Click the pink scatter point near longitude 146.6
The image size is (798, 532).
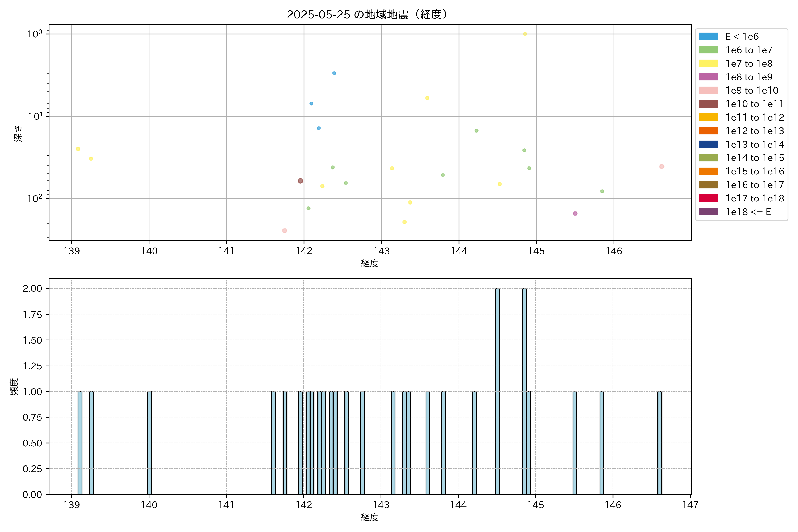[x=662, y=167]
